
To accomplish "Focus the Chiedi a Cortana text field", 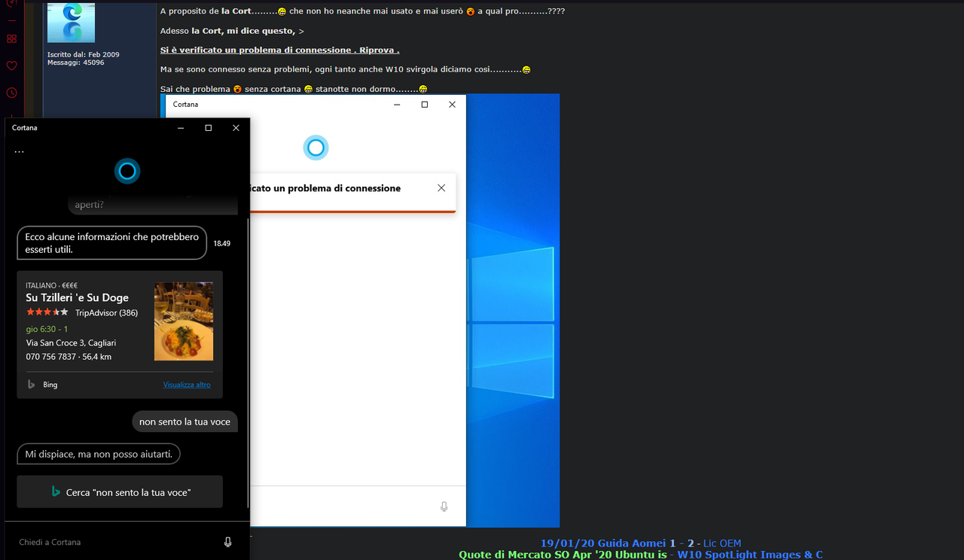I will [113, 542].
